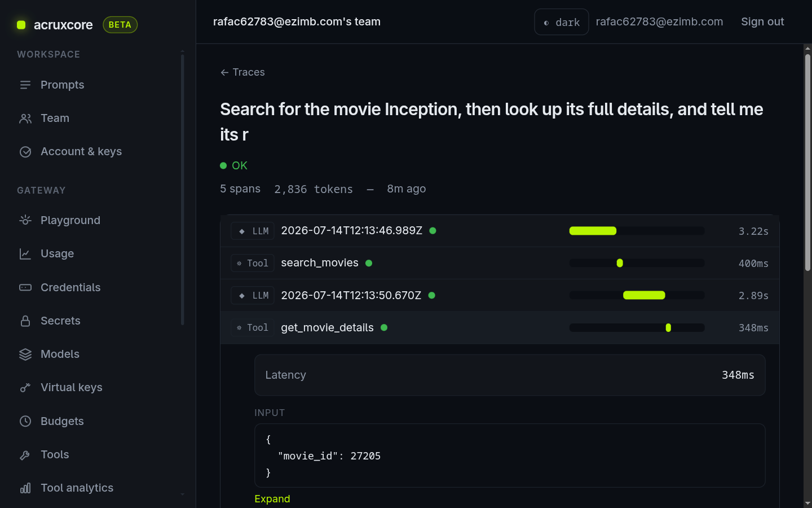Click the green status dot on get_movie_details
812x508 pixels.
click(384, 327)
